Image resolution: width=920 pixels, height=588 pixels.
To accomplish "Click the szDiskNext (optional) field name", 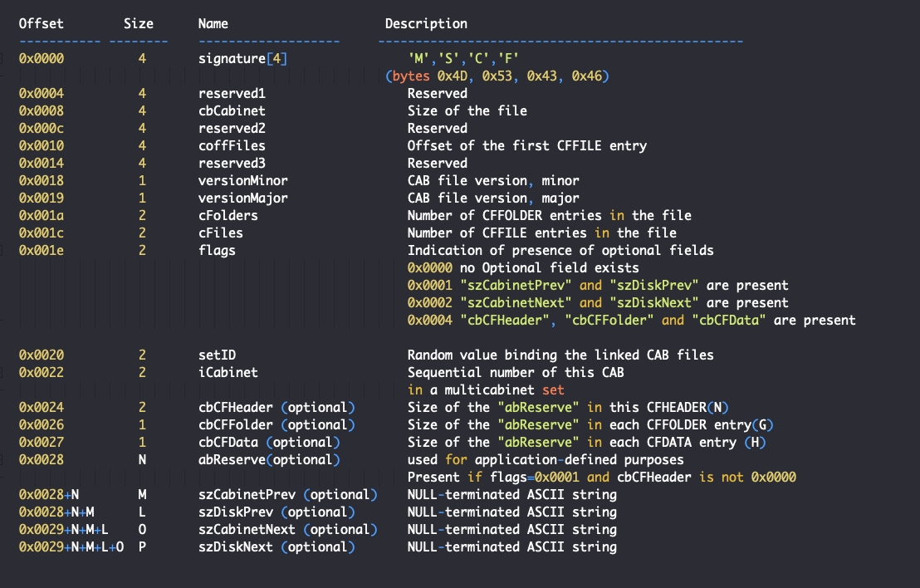I will (x=276, y=546).
